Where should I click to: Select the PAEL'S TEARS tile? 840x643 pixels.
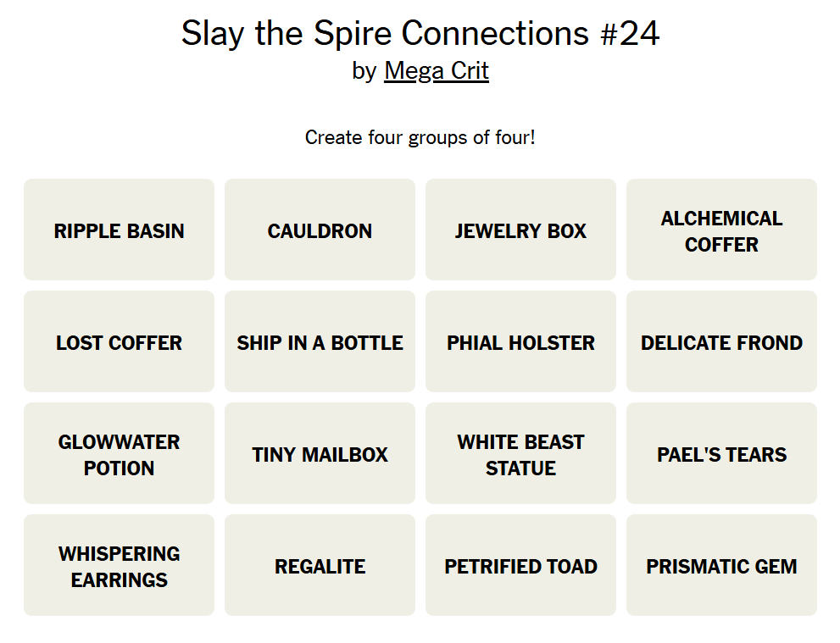721,453
